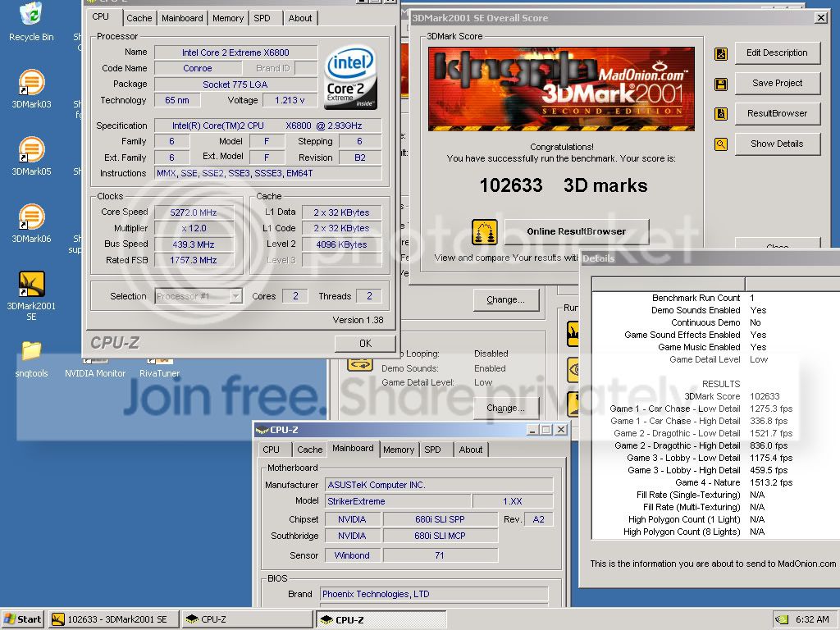Open the snqtools folder on the desktop
Screen dimensions: 840x630
(31, 359)
